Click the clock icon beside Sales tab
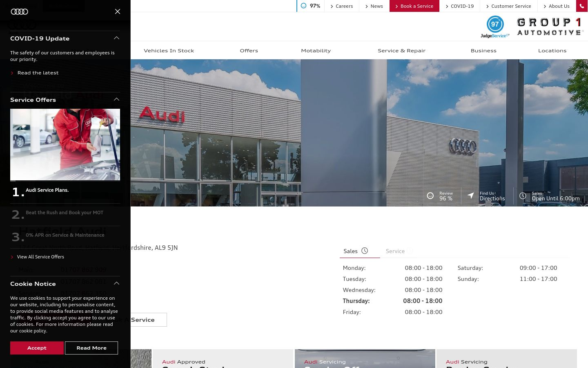The height and width of the screenshot is (368, 588). click(365, 251)
